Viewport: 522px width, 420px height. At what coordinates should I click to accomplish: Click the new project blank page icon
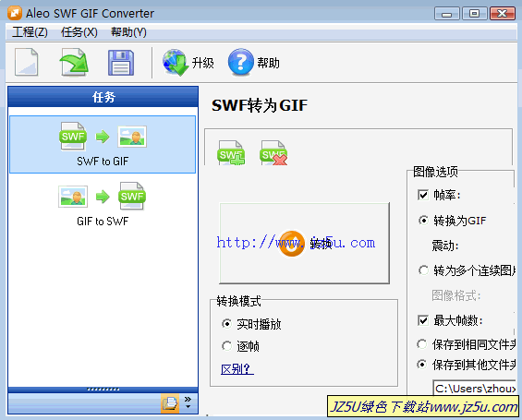pos(26,62)
